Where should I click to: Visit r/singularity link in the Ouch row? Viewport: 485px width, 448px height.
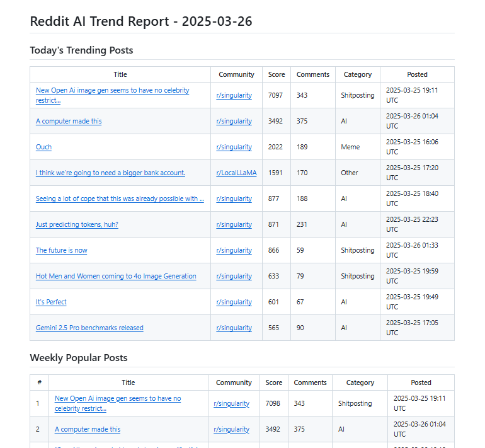point(234,147)
